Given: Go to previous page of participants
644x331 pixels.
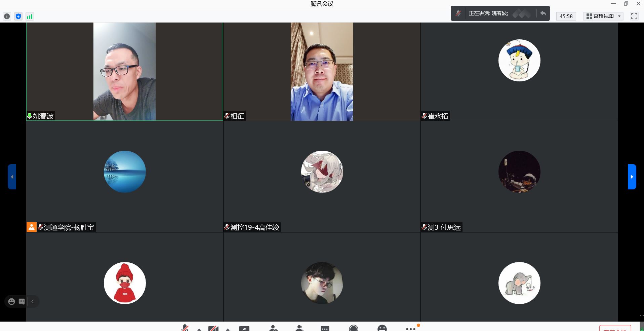Looking at the screenshot, I should click(12, 177).
